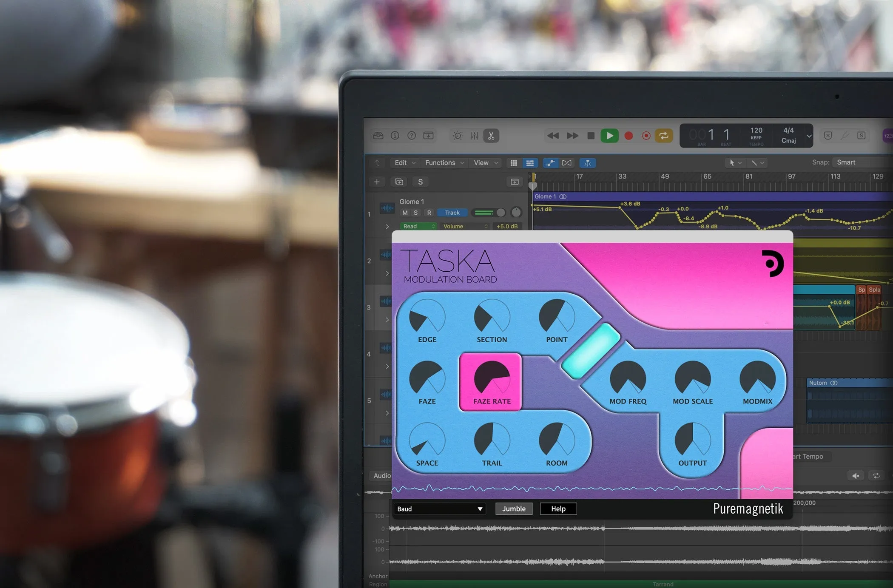Open the Functions menu
This screenshot has height=588, width=893.
tap(444, 163)
